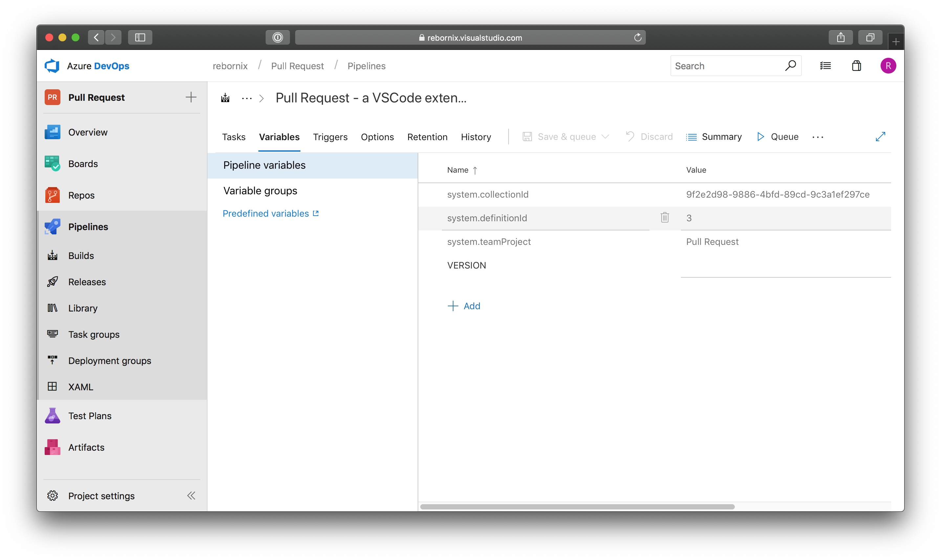Click the Discard button
Viewport: 941px width, 560px height.
pos(649,137)
